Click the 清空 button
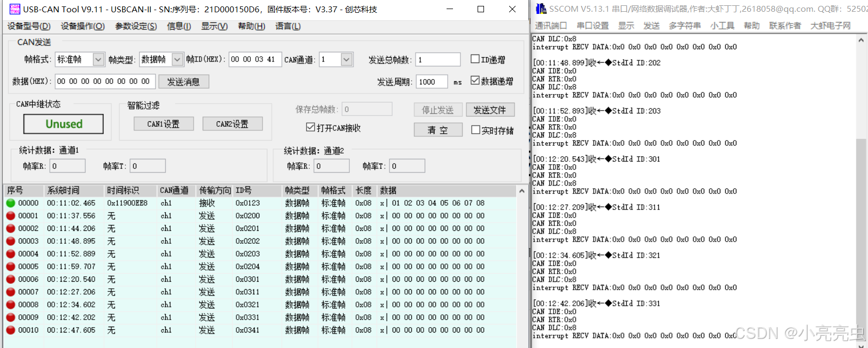The height and width of the screenshot is (348, 868). [x=438, y=129]
